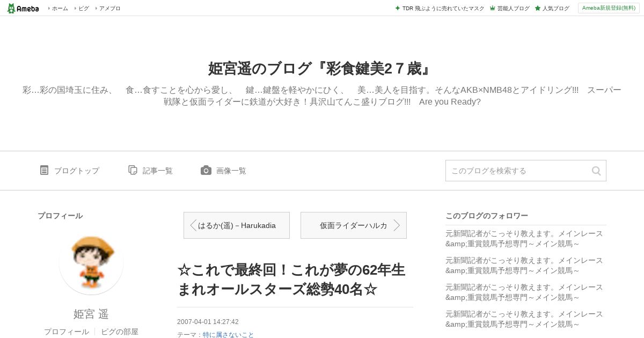This screenshot has height=338, width=644.
Task: Open first follower 元新聞記者がこっそり教えます link
Action: pos(524,239)
